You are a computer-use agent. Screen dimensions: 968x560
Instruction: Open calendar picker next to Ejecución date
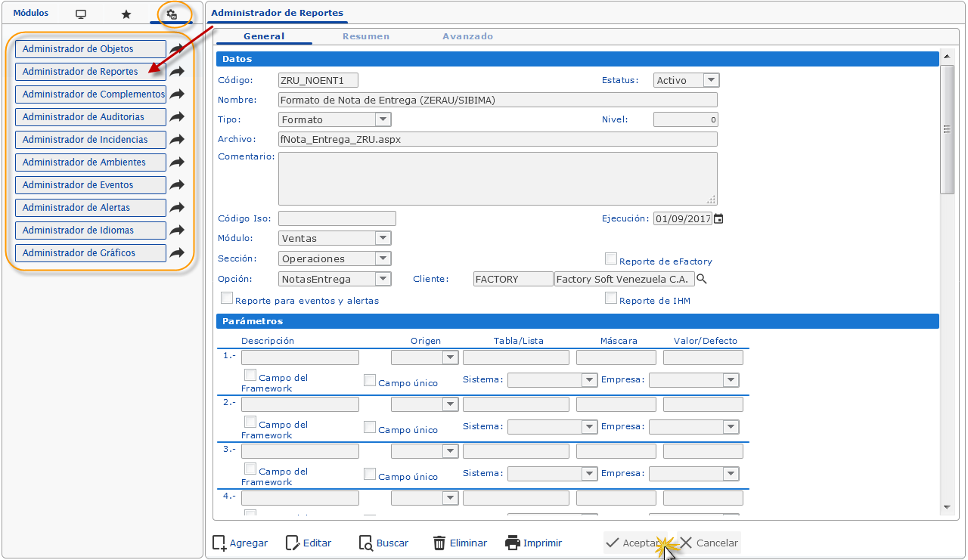point(718,219)
